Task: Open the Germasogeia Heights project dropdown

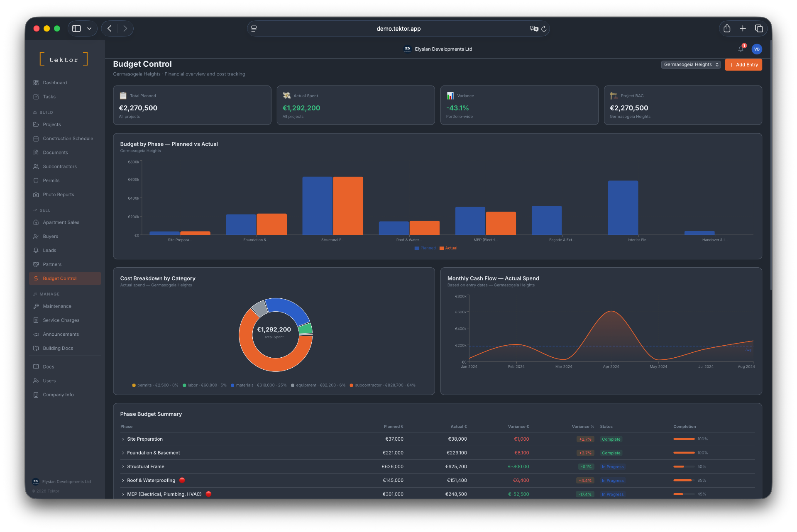Action: tap(690, 65)
